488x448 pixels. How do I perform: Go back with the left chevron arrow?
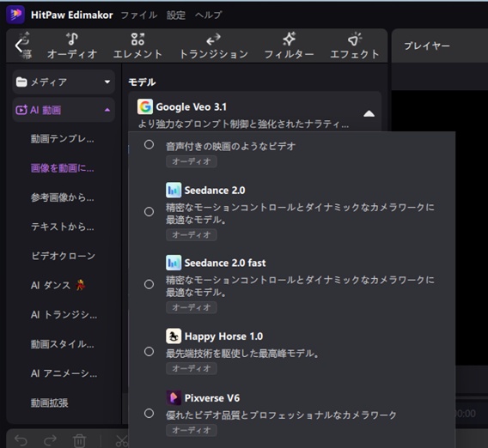click(19, 46)
